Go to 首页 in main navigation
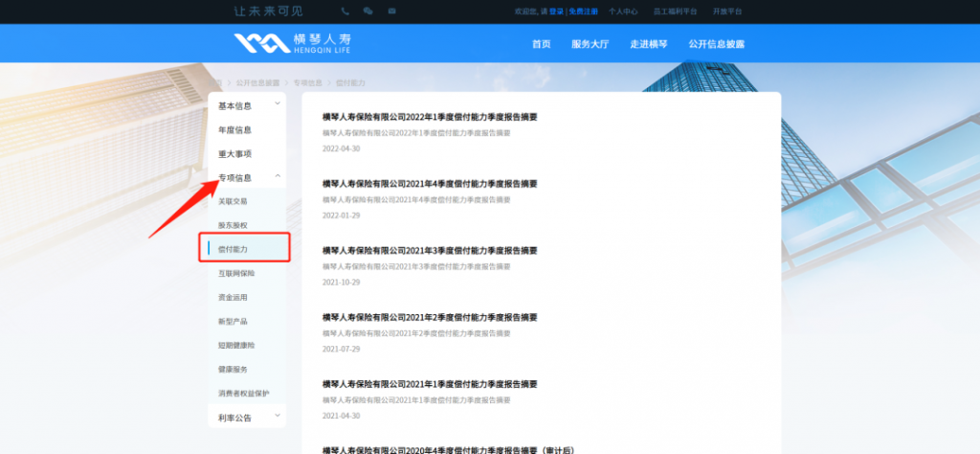This screenshot has width=980, height=454. pyautogui.click(x=542, y=44)
